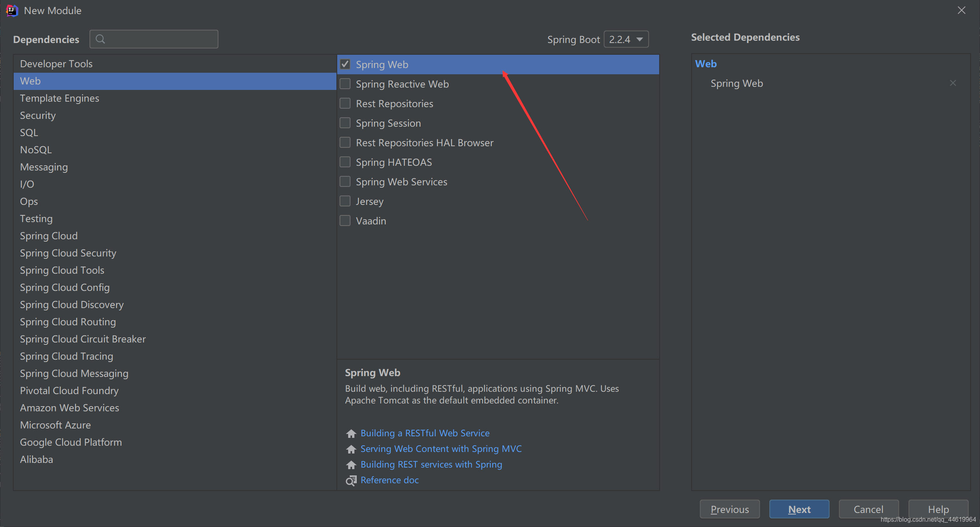Select the Spring Cloud Discovery category

pos(72,305)
